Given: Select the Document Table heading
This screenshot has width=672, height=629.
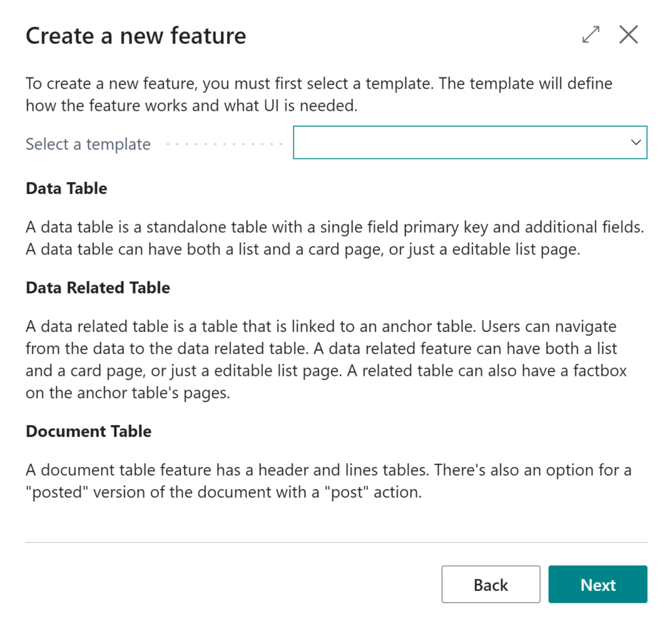Looking at the screenshot, I should click(89, 431).
